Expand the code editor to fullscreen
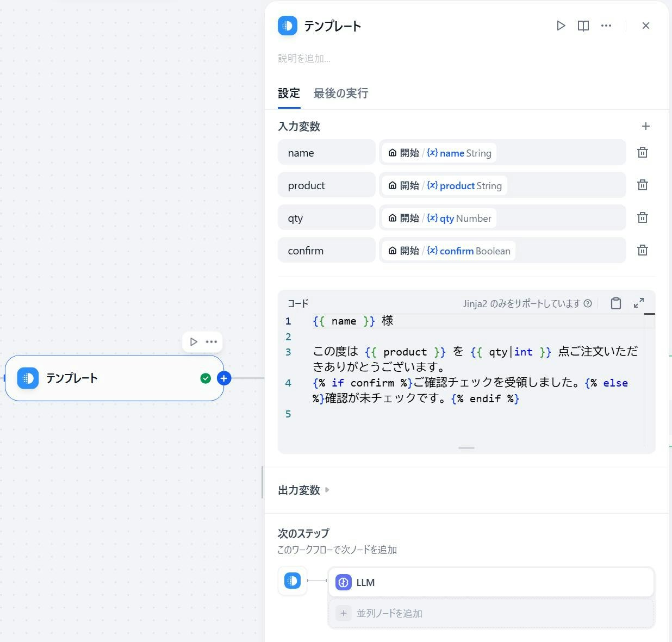The width and height of the screenshot is (672, 642). (639, 303)
